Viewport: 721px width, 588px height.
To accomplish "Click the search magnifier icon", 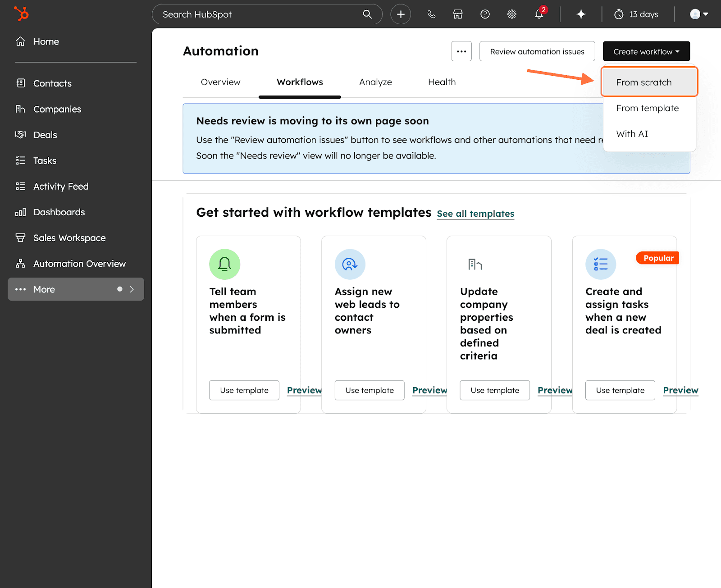I will coord(367,14).
